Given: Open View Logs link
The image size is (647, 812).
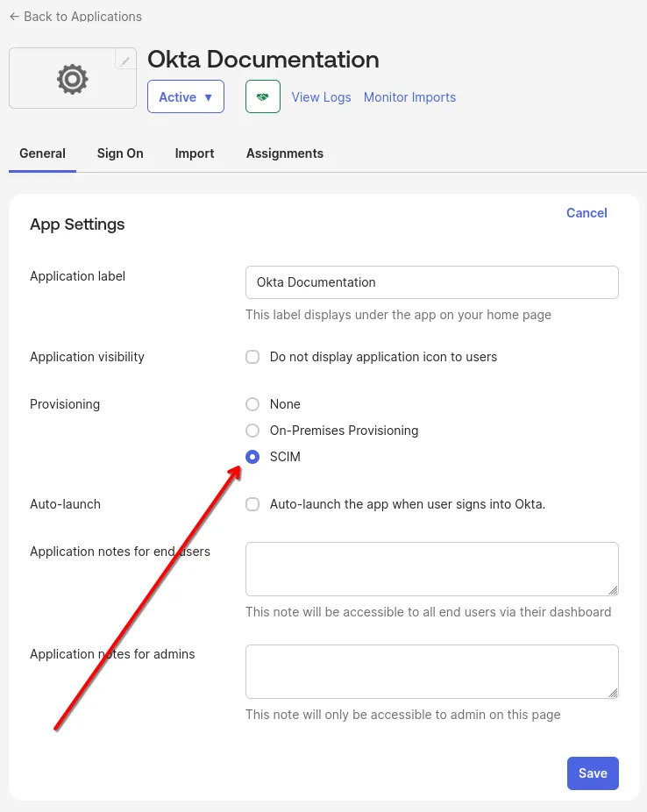Looking at the screenshot, I should pyautogui.click(x=321, y=97).
